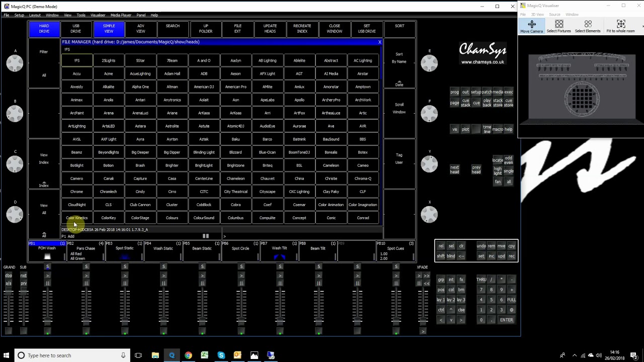The image size is (644, 362).
Task: Close the File Manager with its X
Action: click(379, 42)
